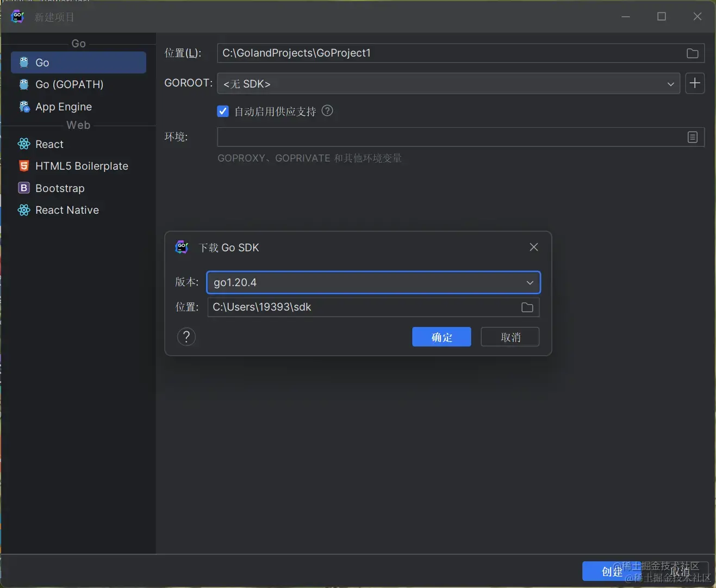
Task: Select App Engine project type
Action: click(x=78, y=107)
